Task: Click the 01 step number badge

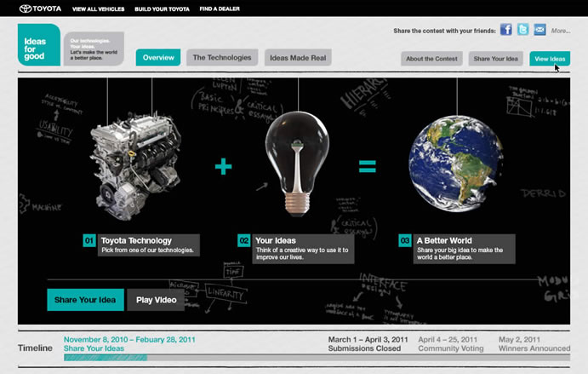Action: [x=89, y=241]
